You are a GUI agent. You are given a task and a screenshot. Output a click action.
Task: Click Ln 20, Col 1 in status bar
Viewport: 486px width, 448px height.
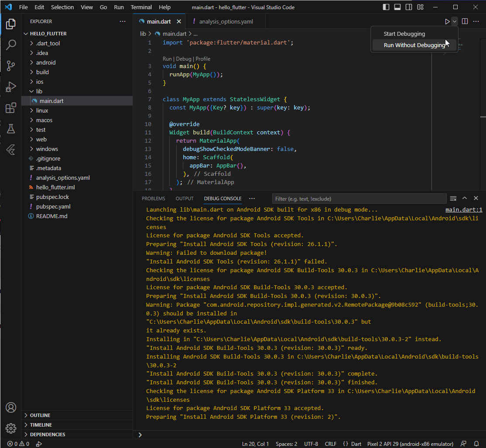pyautogui.click(x=255, y=444)
